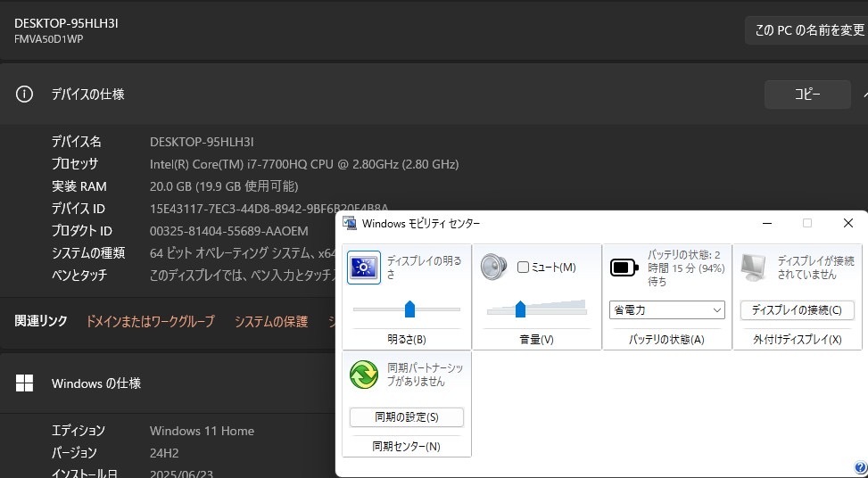Click 同期の設定(S) button
Image resolution: width=868 pixels, height=478 pixels.
pyautogui.click(x=406, y=417)
